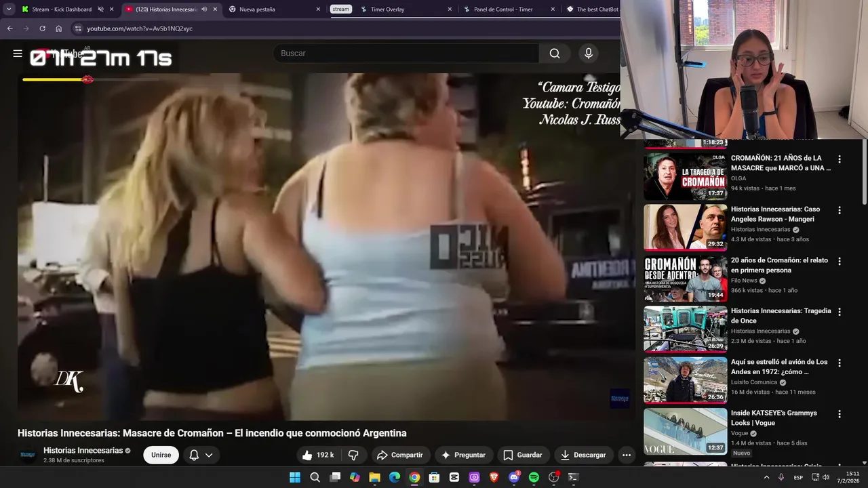Image resolution: width=868 pixels, height=488 pixels.
Task: Open Brave browser from the taskbar
Action: click(x=494, y=477)
